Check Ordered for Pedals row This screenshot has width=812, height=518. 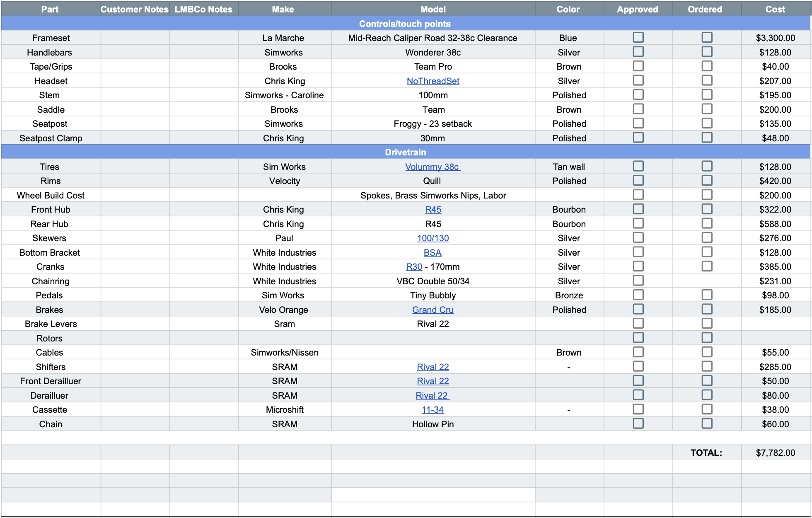tap(707, 295)
